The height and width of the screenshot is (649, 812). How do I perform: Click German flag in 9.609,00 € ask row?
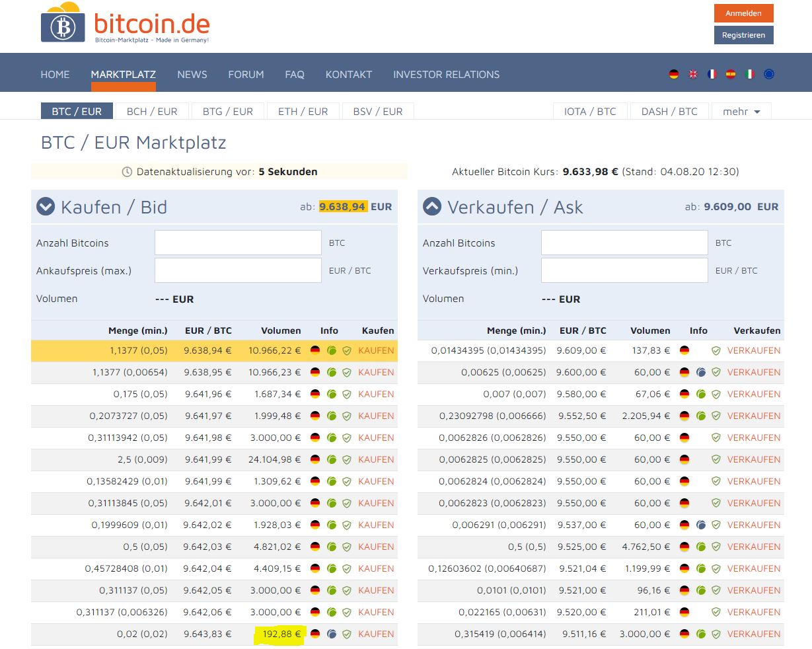[684, 350]
